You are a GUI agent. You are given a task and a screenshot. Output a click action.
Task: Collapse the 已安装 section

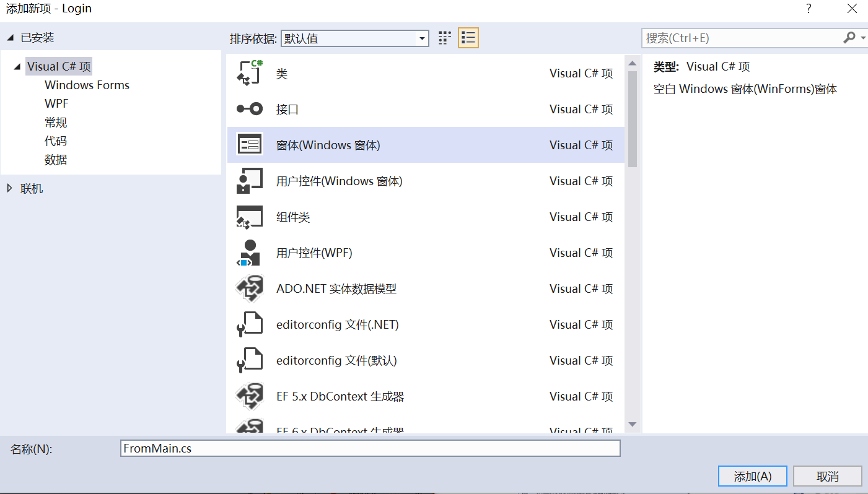click(11, 38)
